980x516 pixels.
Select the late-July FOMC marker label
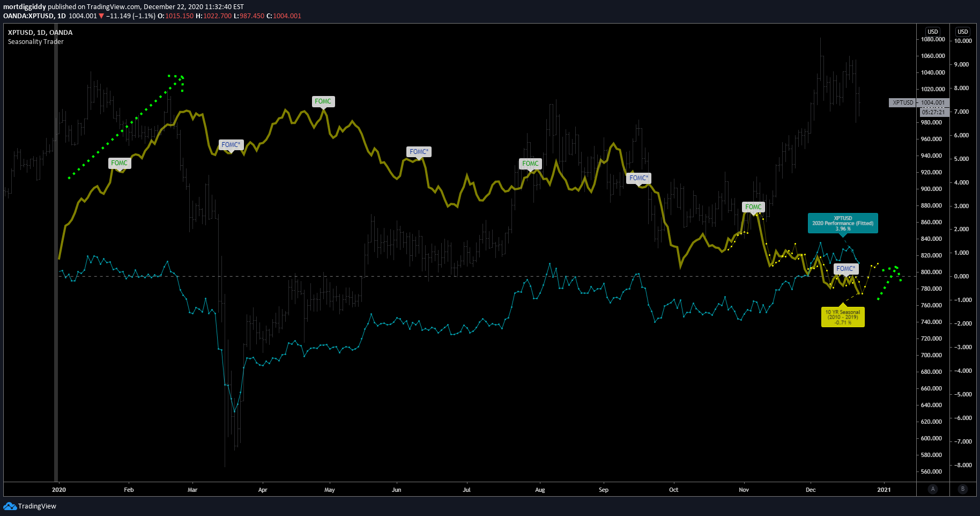[x=531, y=164]
